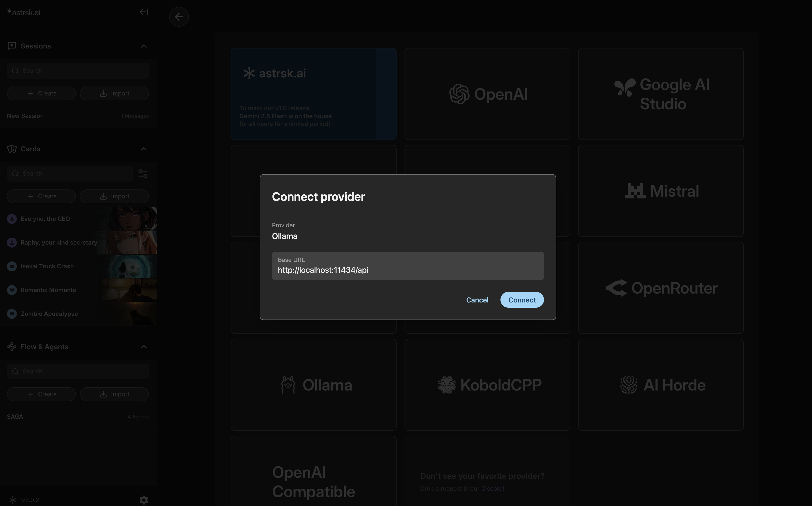This screenshot has height=506, width=812.
Task: Click the Ollama provider name text in dialog
Action: 284,236
